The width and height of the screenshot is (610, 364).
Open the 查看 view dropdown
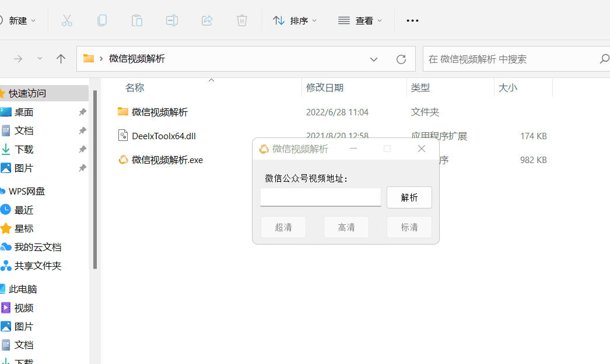(x=360, y=20)
